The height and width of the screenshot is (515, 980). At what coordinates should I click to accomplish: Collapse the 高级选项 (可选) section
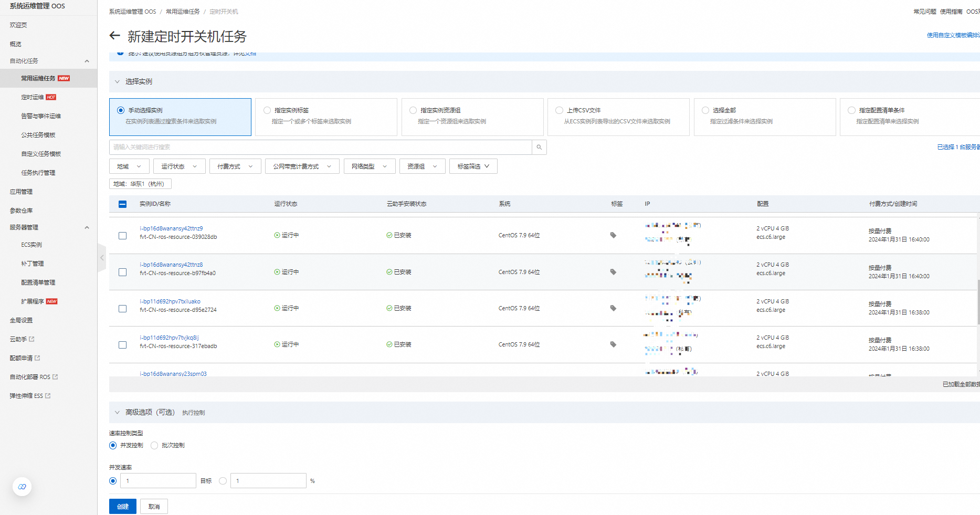tap(117, 413)
